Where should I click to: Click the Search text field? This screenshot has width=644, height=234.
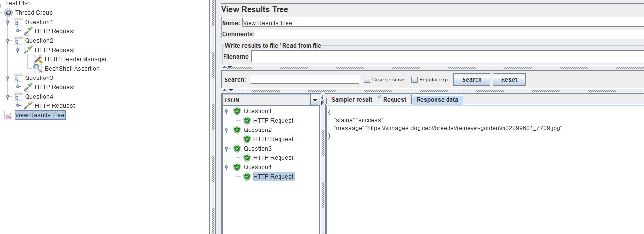[x=304, y=79]
